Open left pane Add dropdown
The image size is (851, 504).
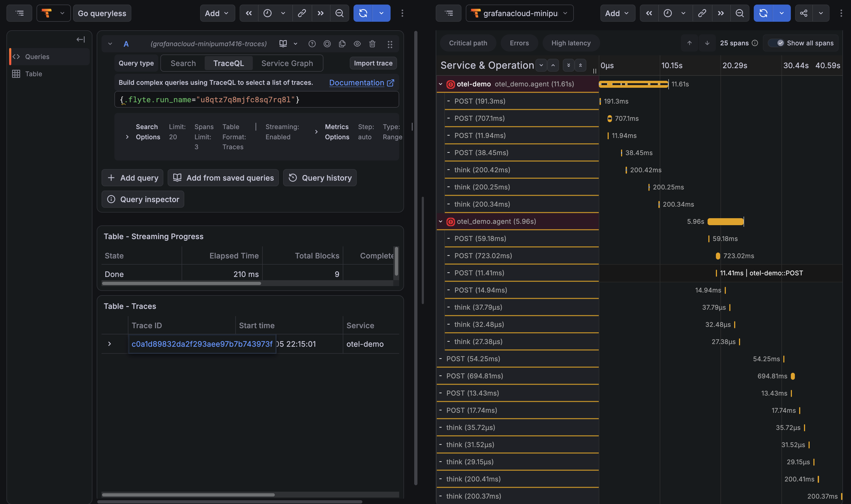217,13
